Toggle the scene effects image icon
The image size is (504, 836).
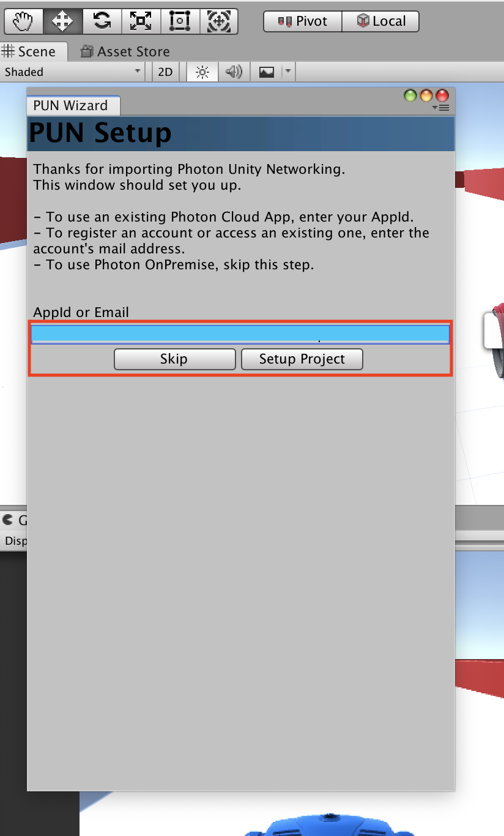coord(266,72)
